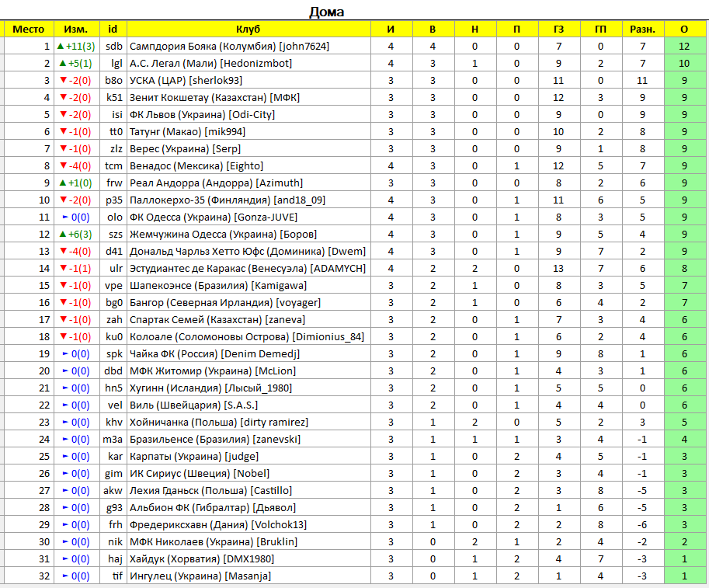Click blue arrow in Чайка ФК row
709x588 pixels.
point(65,354)
